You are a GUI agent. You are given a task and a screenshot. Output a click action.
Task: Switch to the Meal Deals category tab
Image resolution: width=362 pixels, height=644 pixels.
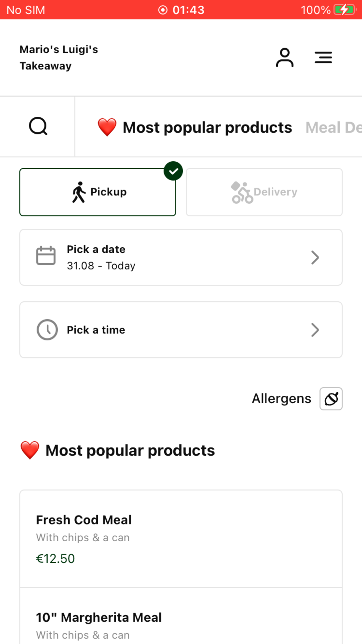(333, 127)
